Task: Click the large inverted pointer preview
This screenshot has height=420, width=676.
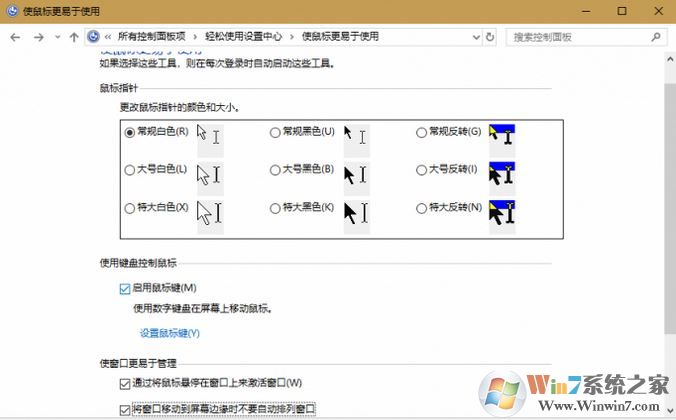Action: pos(502,179)
